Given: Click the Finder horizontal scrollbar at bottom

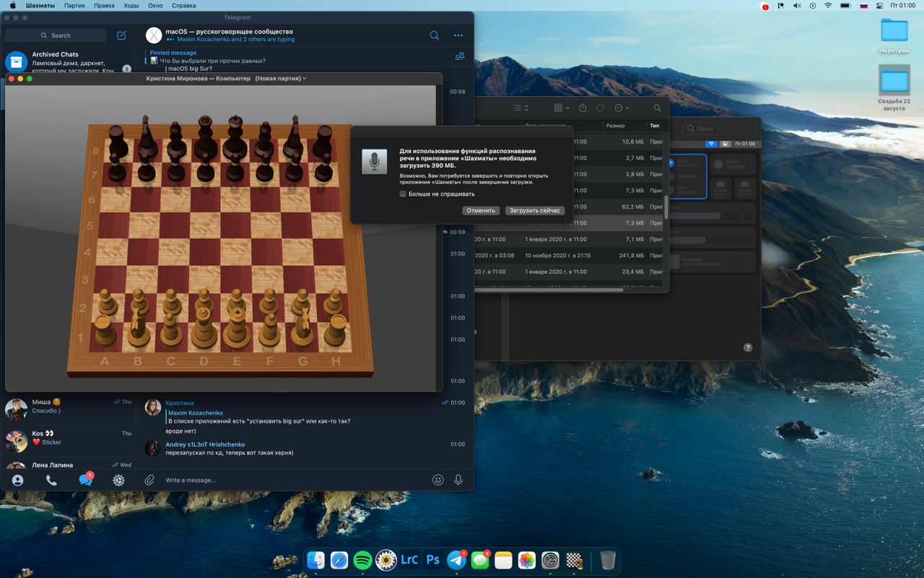Looking at the screenshot, I should pyautogui.click(x=549, y=290).
